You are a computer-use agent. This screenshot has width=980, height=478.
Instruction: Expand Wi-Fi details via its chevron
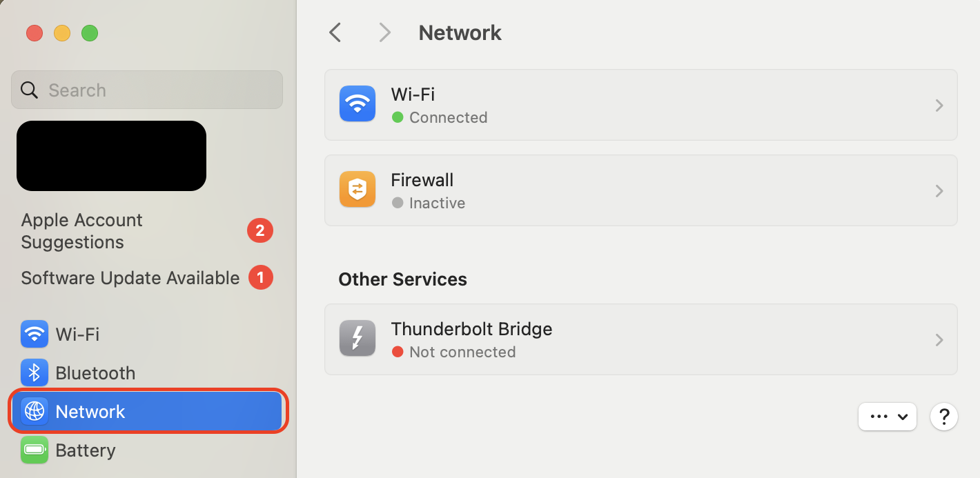point(939,105)
